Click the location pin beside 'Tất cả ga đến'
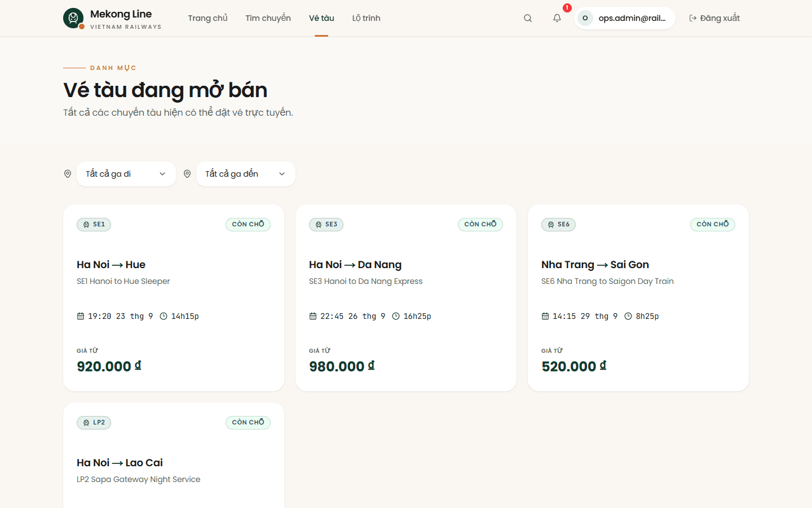Screen dimensions: 812x508 187,174
